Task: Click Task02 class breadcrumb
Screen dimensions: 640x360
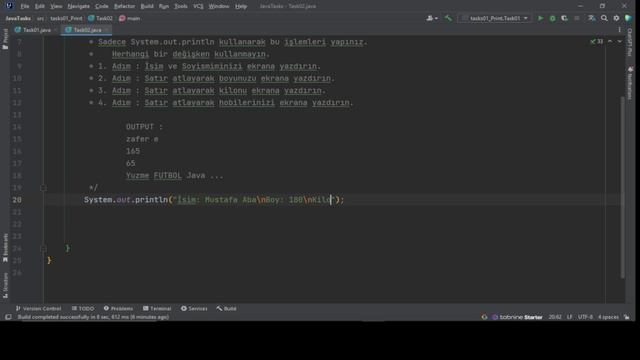Action: (101, 18)
